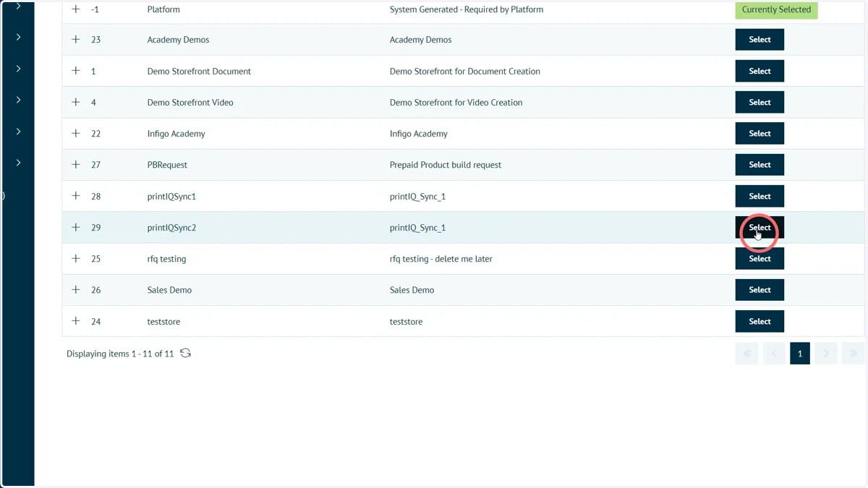Expand the Demo Storefront Video row

pyautogui.click(x=76, y=102)
